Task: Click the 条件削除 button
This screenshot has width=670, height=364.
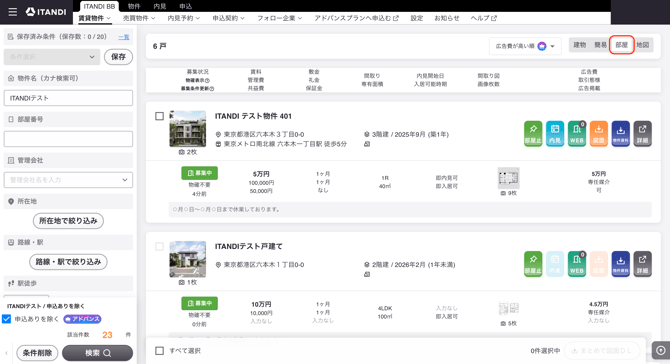Action: (x=37, y=353)
